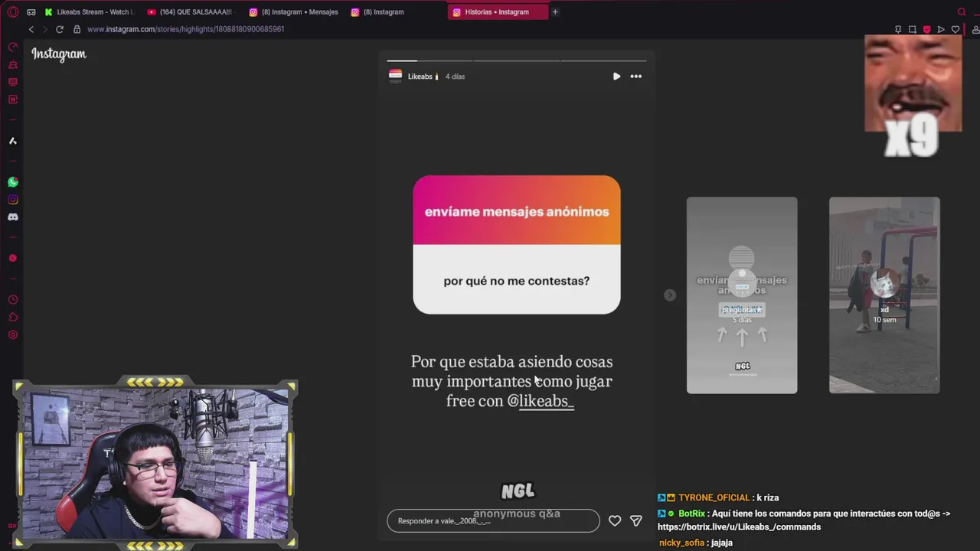This screenshot has height=551, width=980.
Task: Click nicky_sofia username in chat
Action: [681, 543]
